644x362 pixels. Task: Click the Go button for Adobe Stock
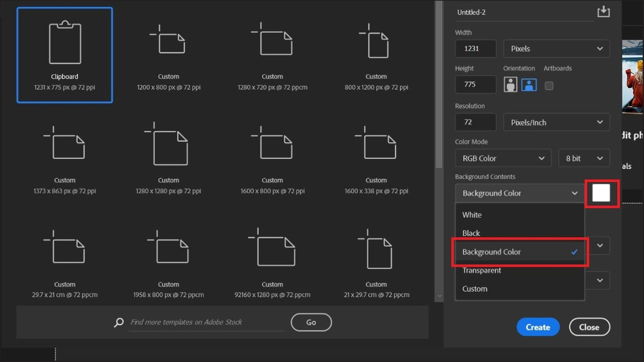(311, 322)
